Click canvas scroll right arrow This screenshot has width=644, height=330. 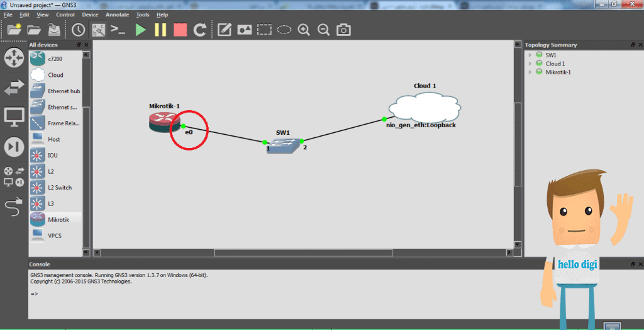coord(509,253)
